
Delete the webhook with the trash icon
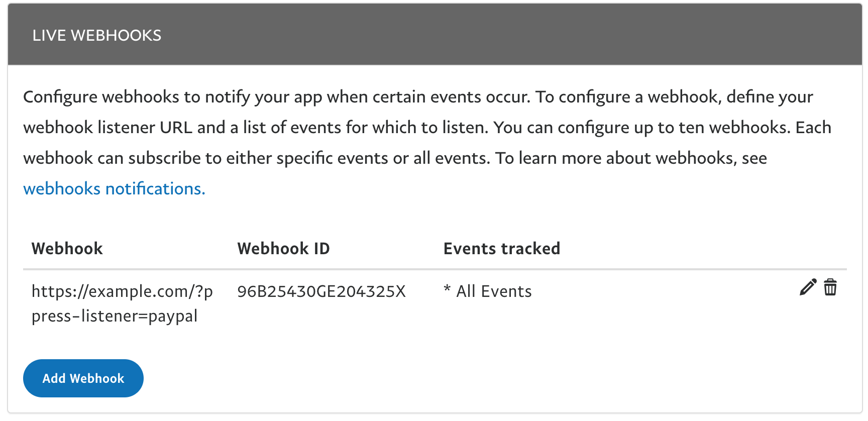click(830, 287)
